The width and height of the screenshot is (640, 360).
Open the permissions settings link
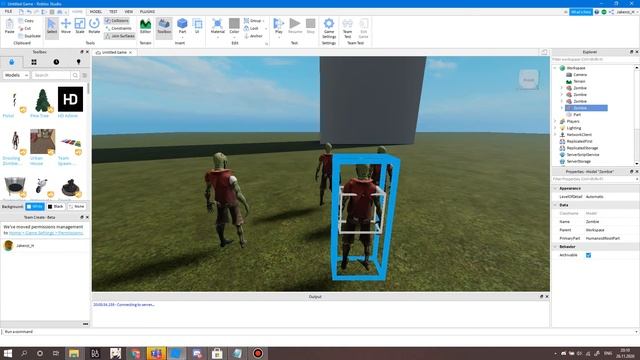[46, 233]
